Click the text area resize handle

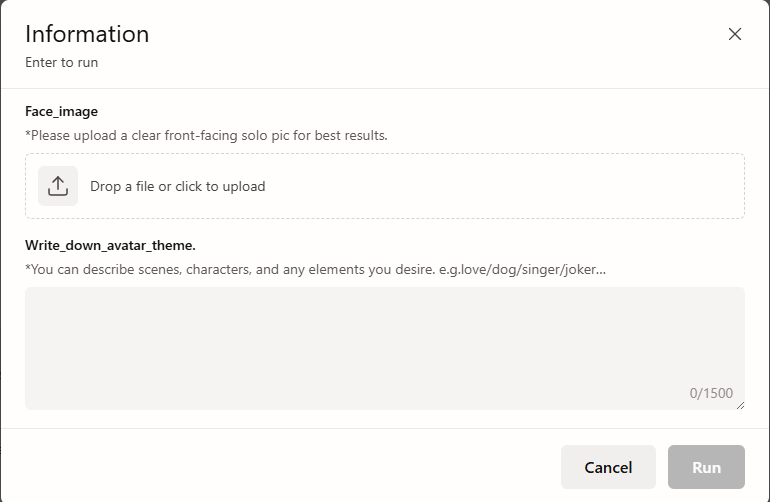[x=741, y=405]
